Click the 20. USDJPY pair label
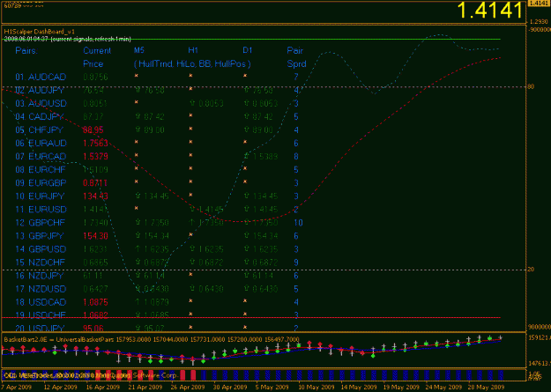 pos(40,329)
